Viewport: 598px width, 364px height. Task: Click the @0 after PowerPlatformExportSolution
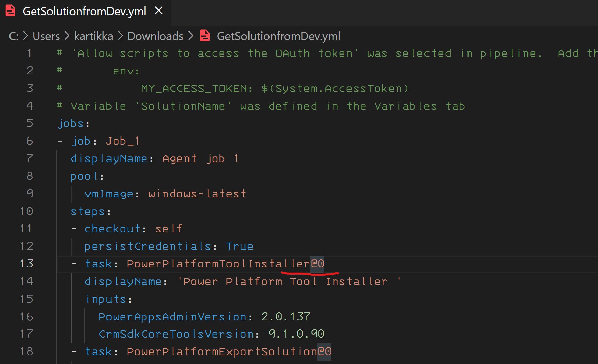tap(324, 352)
